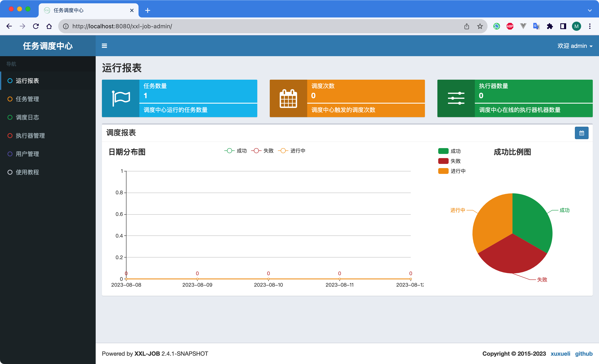
Task: Open the xuxueli footer link
Action: 560,354
